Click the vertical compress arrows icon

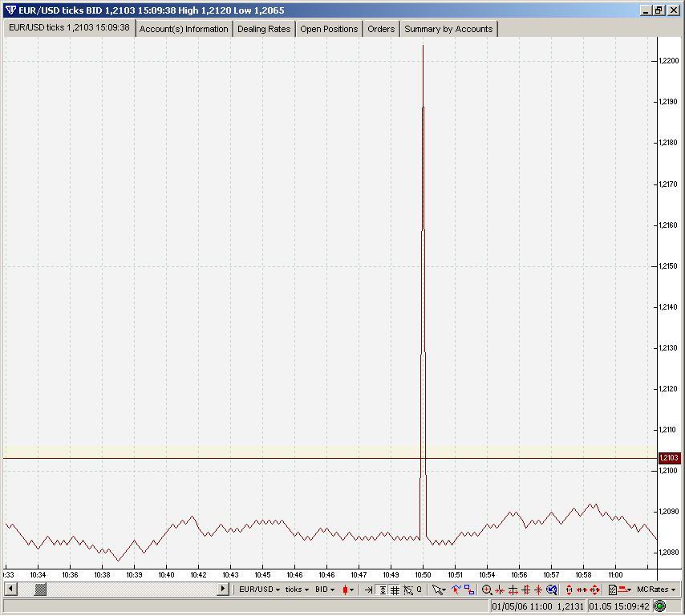[538, 590]
